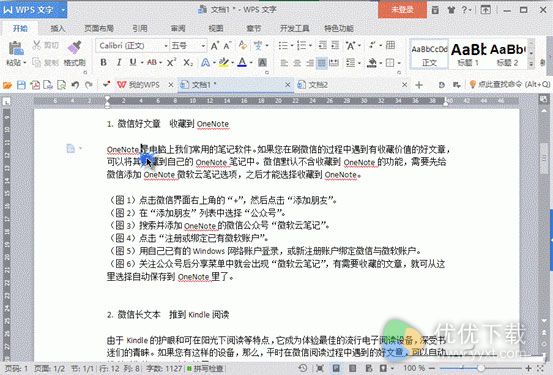This screenshot has height=375, width=553.
Task: Apply the 正文 style
Action: pos(429,54)
